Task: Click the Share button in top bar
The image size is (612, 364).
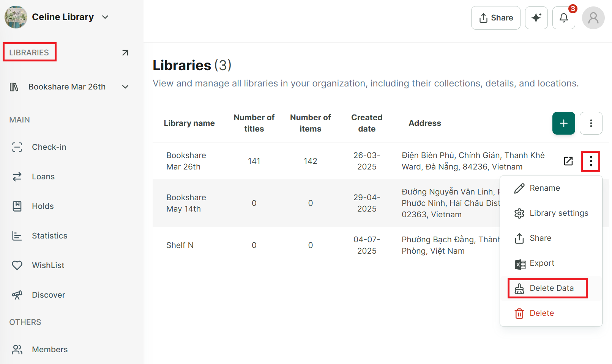Action: click(x=495, y=18)
